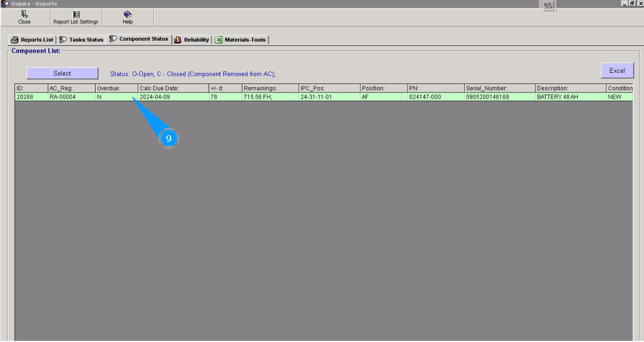Click the 76 days cell
This screenshot has height=342, width=644.
(226, 97)
